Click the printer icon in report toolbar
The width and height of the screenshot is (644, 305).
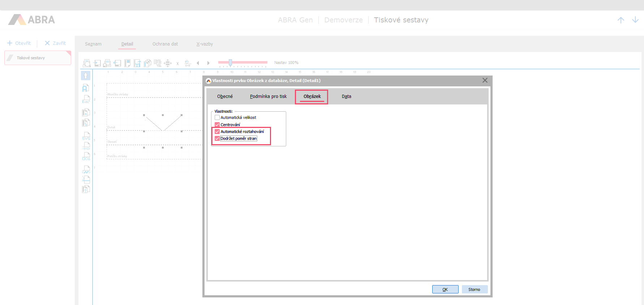(107, 63)
